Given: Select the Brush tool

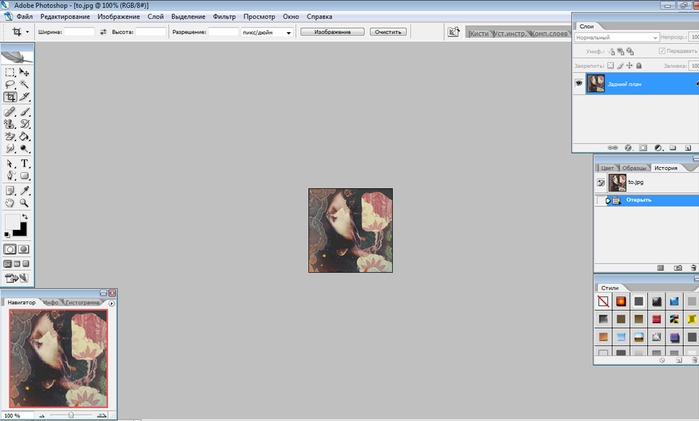Looking at the screenshot, I should (x=24, y=111).
